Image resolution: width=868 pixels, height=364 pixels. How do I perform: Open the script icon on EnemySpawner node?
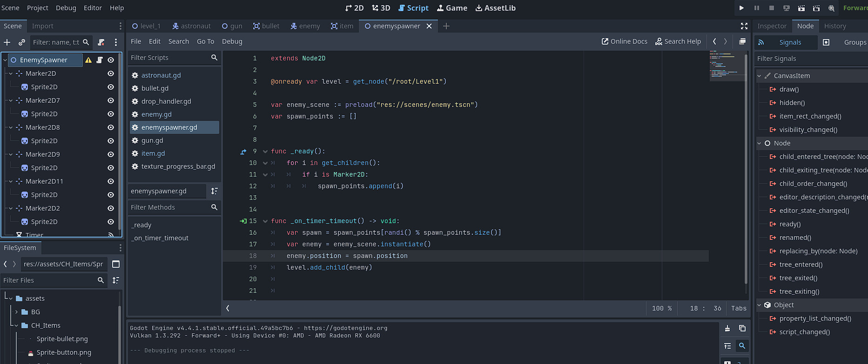click(x=100, y=60)
